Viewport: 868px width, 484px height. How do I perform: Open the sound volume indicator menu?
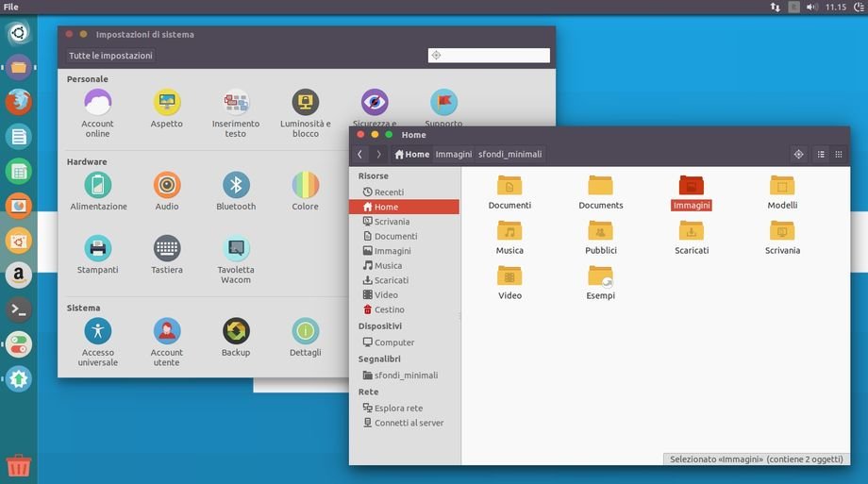pos(811,7)
